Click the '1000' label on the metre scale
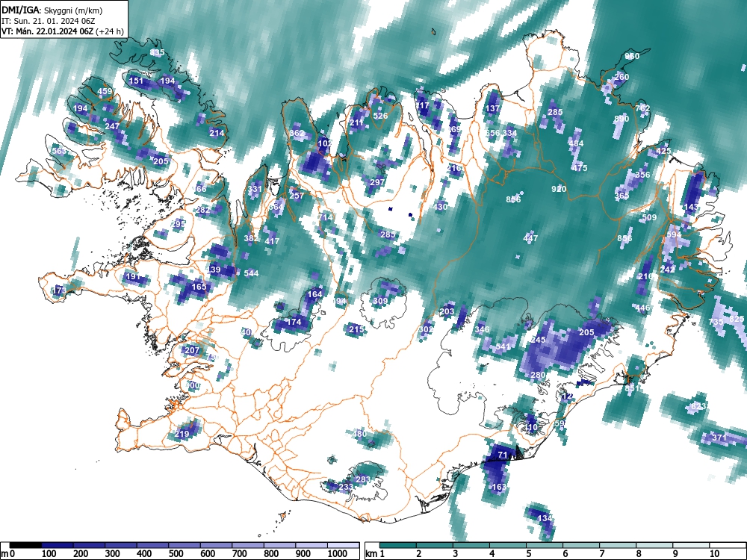The width and height of the screenshot is (747, 560). (x=338, y=554)
